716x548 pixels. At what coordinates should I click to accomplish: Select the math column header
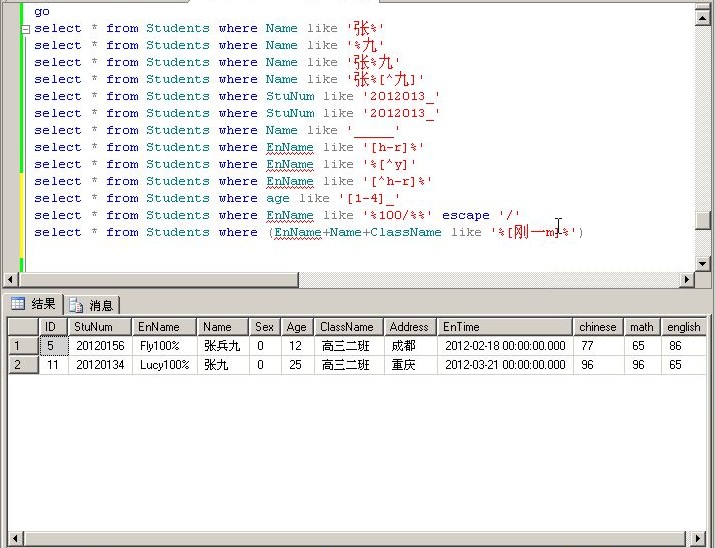(642, 327)
